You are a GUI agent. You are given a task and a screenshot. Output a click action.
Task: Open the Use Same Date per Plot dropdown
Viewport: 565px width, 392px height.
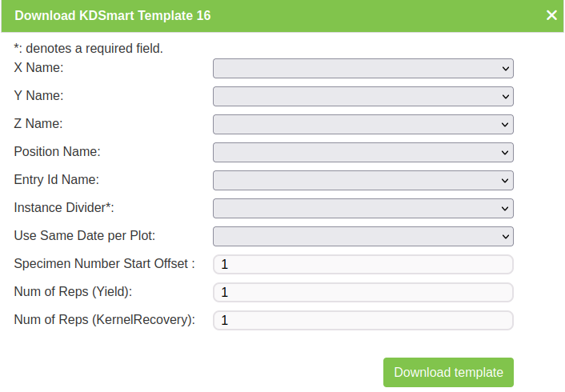tap(363, 237)
